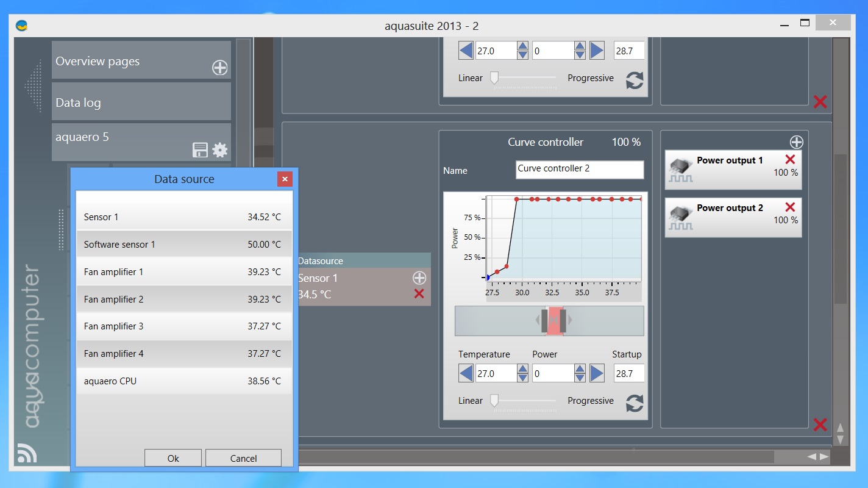Click the save disk icon on aquaero 5
The width and height of the screenshot is (868, 488).
click(x=200, y=150)
